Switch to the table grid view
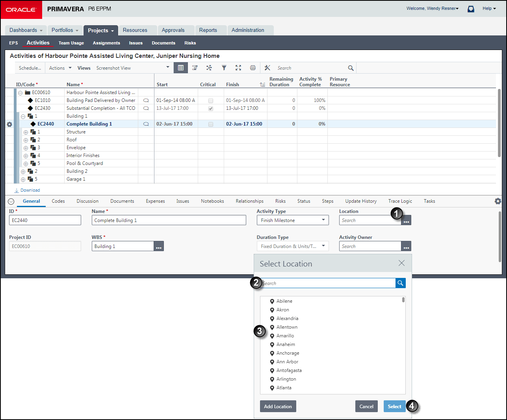The width and height of the screenshot is (507, 420). [x=181, y=68]
